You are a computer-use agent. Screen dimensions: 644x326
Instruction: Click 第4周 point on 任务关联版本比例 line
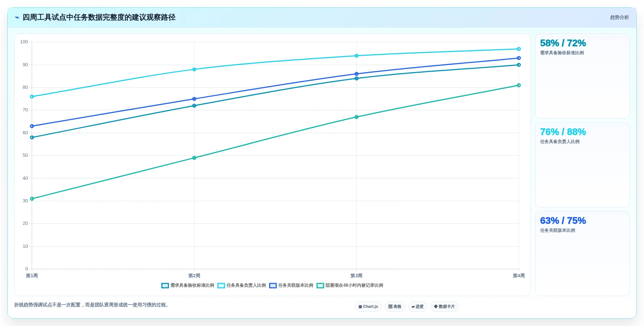coord(519,58)
